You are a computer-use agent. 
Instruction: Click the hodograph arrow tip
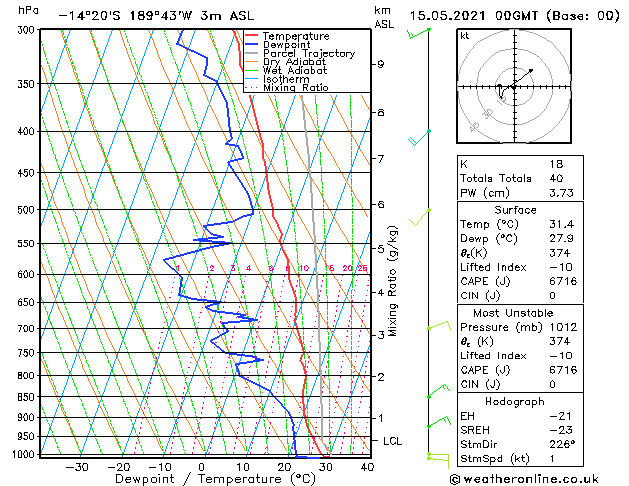pos(531,71)
